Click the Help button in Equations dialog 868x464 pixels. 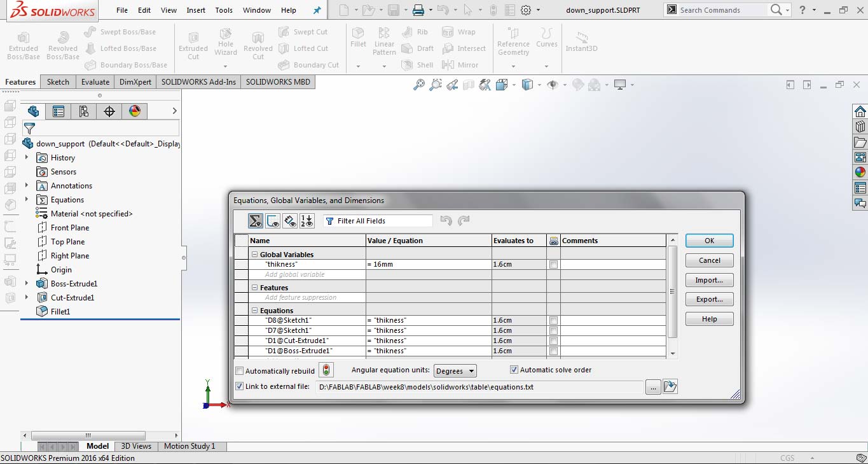(710, 319)
